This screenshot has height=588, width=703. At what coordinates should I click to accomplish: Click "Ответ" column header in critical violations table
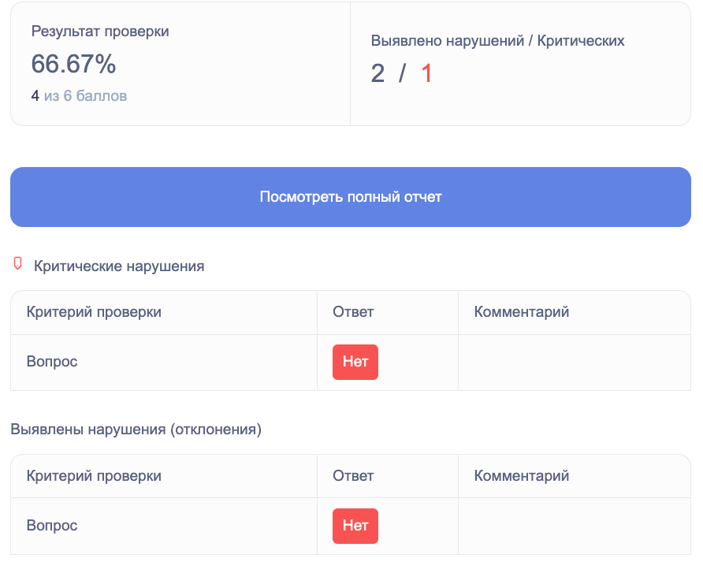(353, 312)
